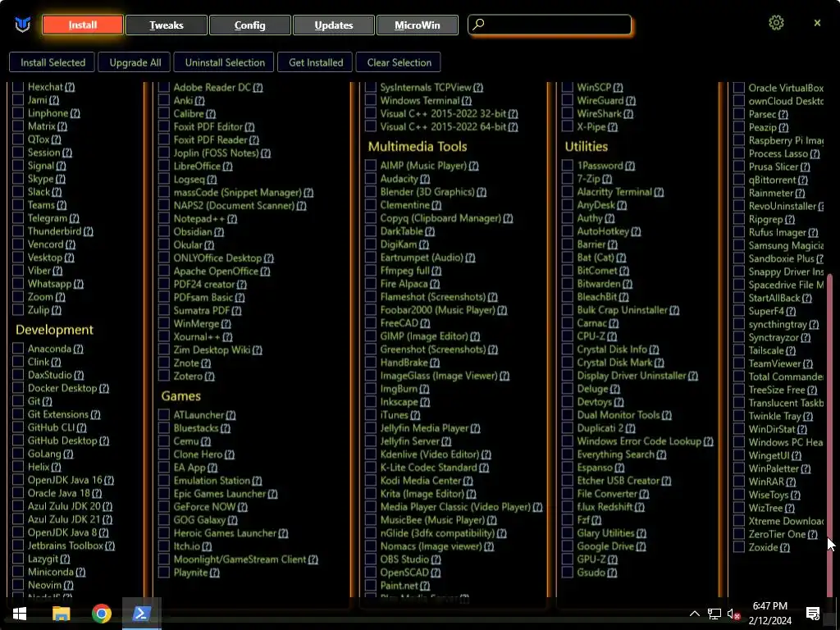Open the notification center icon

[813, 614]
